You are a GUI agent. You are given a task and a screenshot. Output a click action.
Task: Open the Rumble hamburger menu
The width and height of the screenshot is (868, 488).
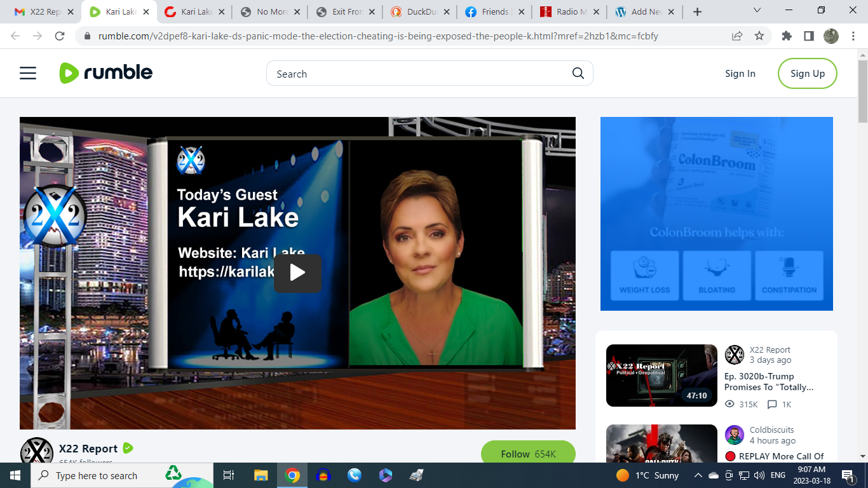point(28,74)
